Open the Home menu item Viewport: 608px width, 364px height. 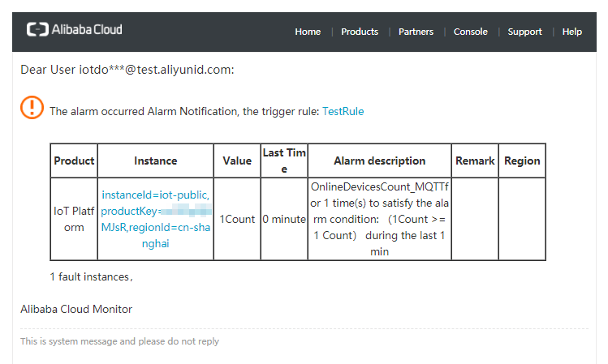308,32
